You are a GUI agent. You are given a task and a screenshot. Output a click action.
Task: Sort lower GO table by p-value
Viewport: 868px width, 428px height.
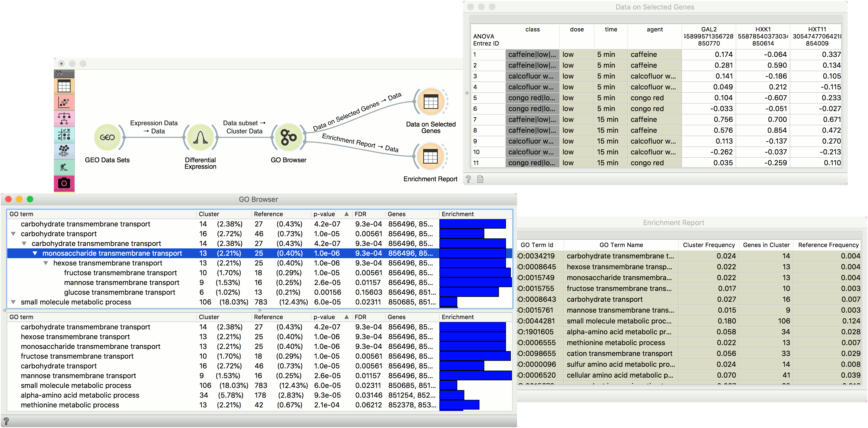(x=331, y=317)
